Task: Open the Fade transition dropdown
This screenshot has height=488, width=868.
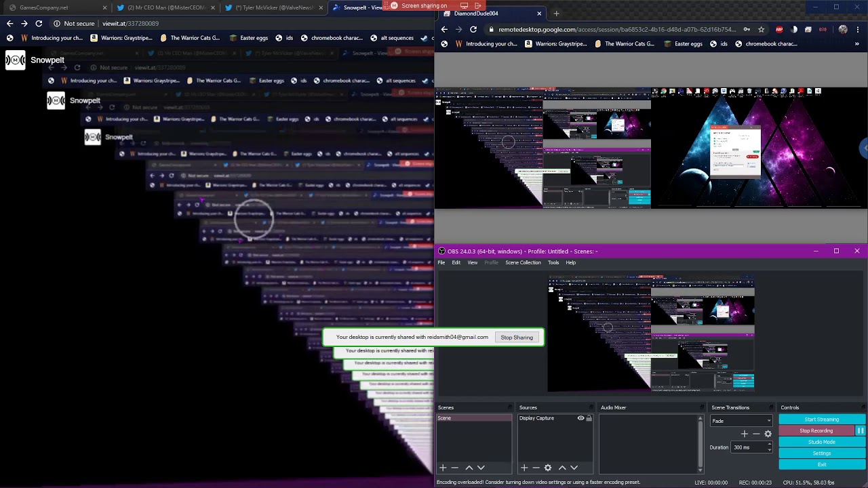Action: tap(741, 421)
